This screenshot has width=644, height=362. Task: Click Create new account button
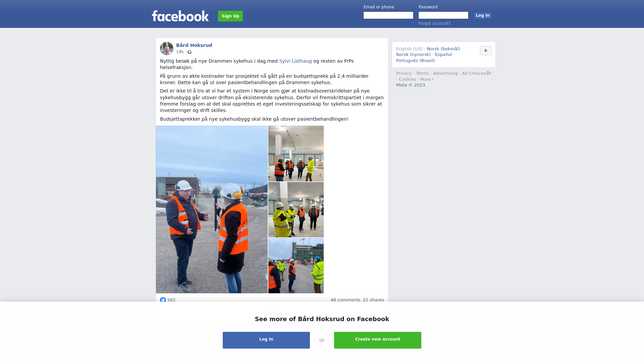(x=378, y=340)
